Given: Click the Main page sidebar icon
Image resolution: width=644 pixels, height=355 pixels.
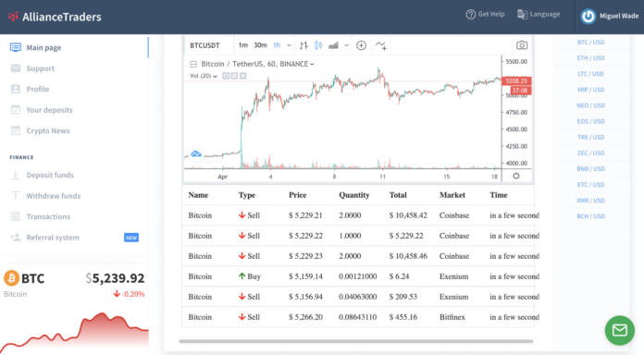Looking at the screenshot, I should point(16,47).
